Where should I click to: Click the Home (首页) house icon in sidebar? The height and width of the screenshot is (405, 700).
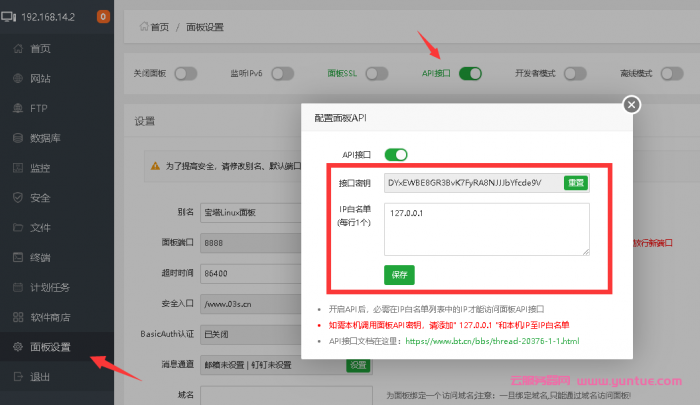point(17,48)
